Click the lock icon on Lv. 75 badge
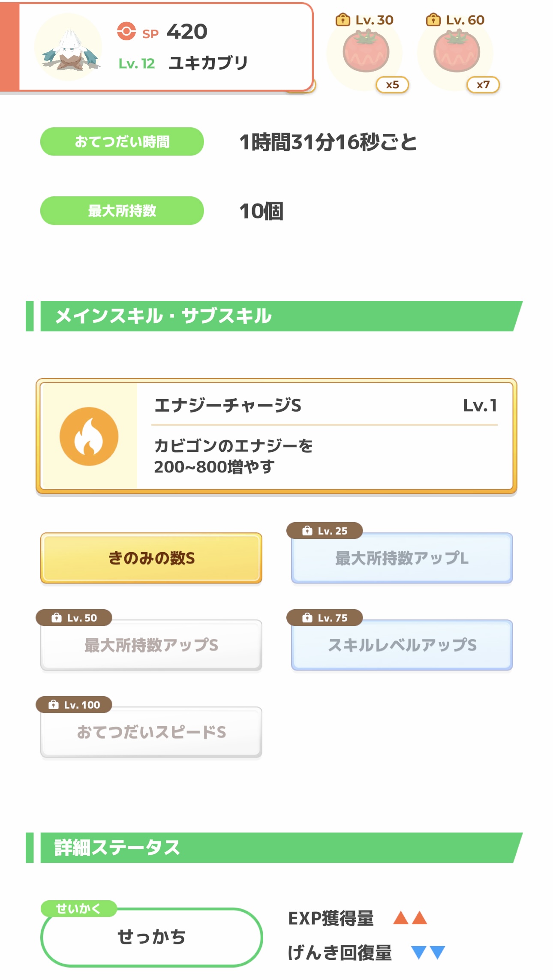 tap(307, 618)
